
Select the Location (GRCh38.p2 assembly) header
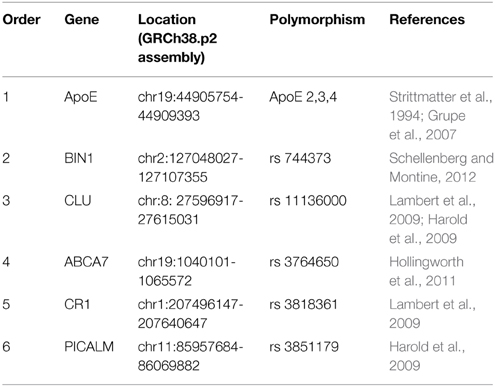(x=177, y=38)
